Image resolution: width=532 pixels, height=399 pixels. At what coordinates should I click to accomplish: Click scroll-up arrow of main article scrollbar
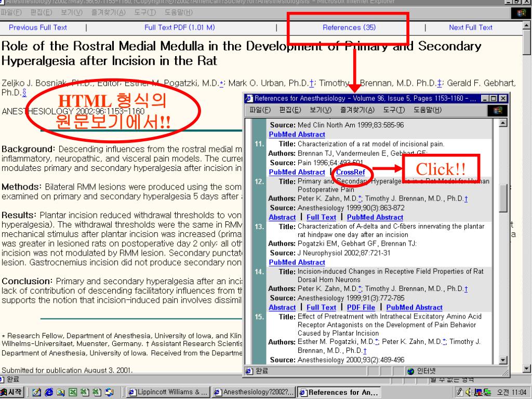coord(527,25)
